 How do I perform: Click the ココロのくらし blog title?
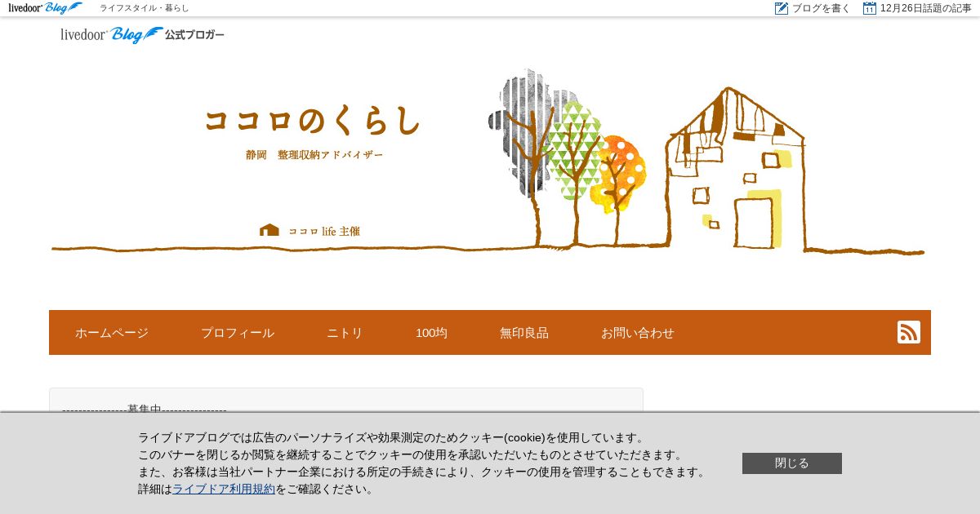tap(313, 121)
